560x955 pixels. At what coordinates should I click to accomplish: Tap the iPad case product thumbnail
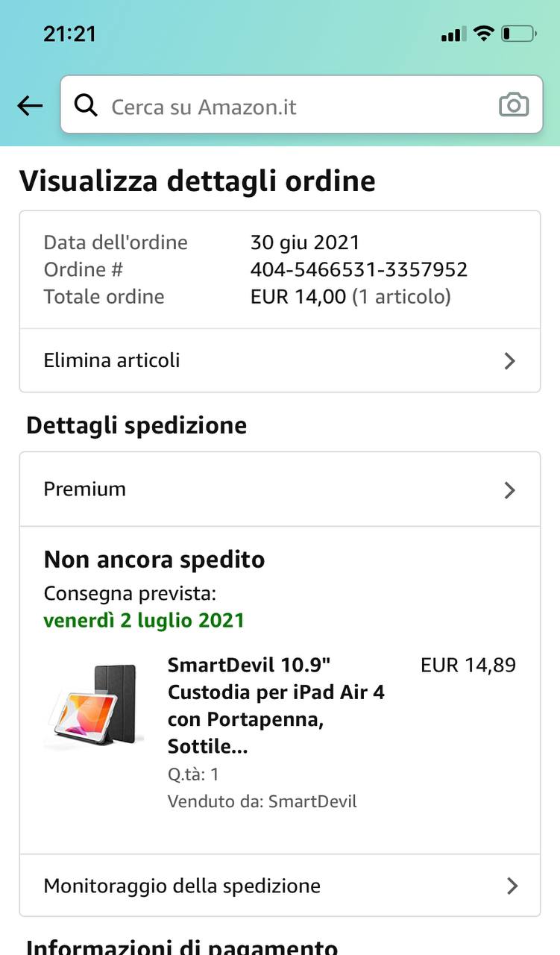click(x=92, y=707)
